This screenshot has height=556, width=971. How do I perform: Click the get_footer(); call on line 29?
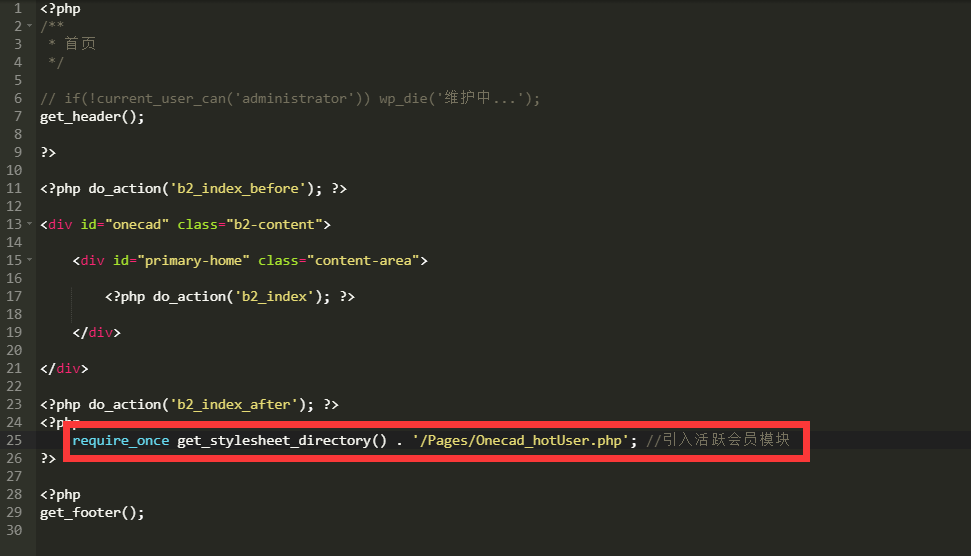pyautogui.click(x=92, y=513)
